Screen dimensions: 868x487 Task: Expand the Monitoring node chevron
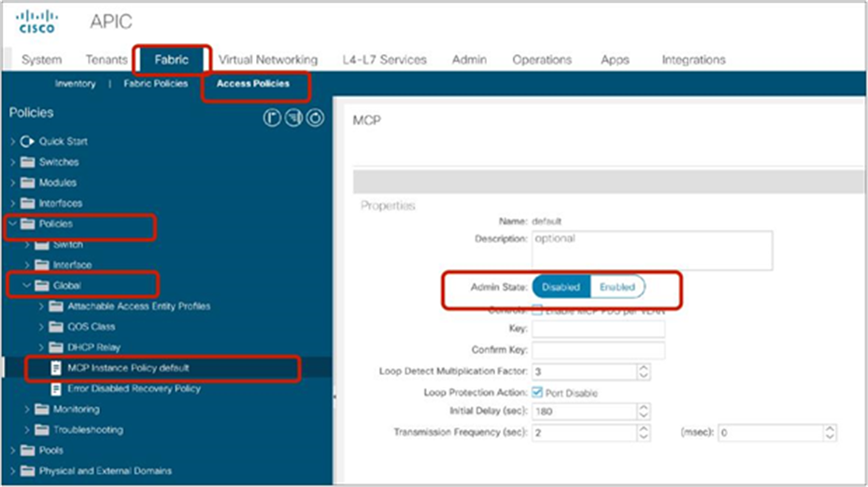click(x=26, y=409)
